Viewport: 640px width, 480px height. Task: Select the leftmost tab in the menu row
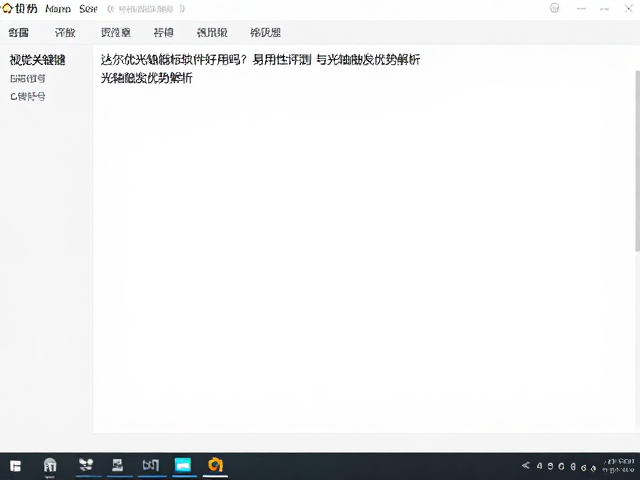(x=18, y=33)
